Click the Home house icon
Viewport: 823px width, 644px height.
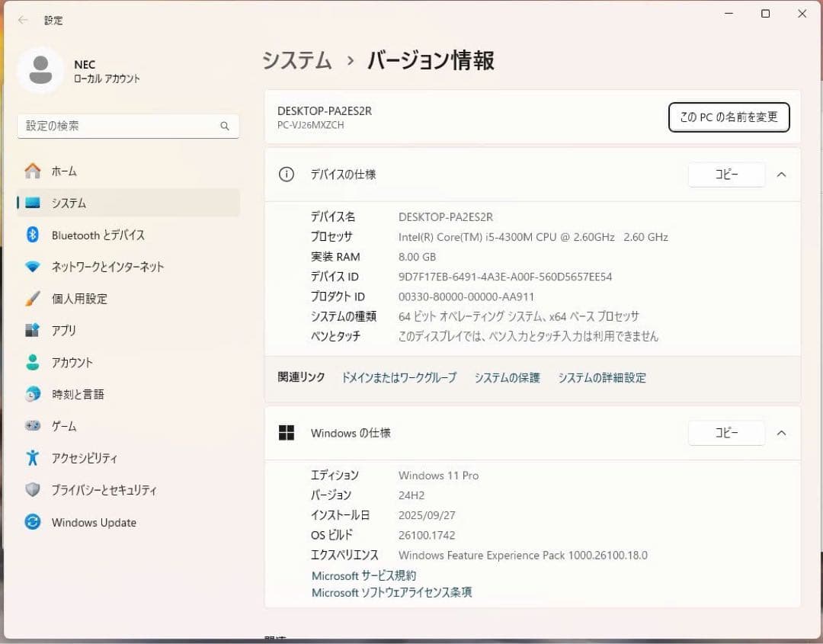point(33,171)
